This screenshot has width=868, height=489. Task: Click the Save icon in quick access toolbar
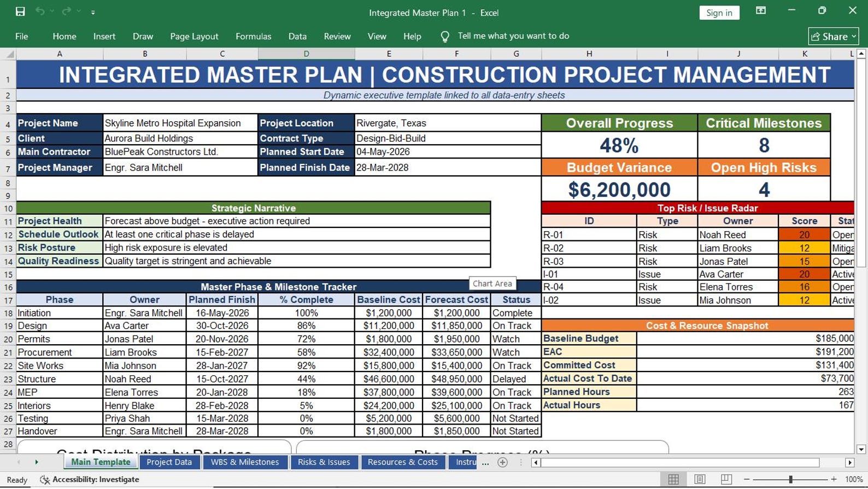[x=20, y=11]
